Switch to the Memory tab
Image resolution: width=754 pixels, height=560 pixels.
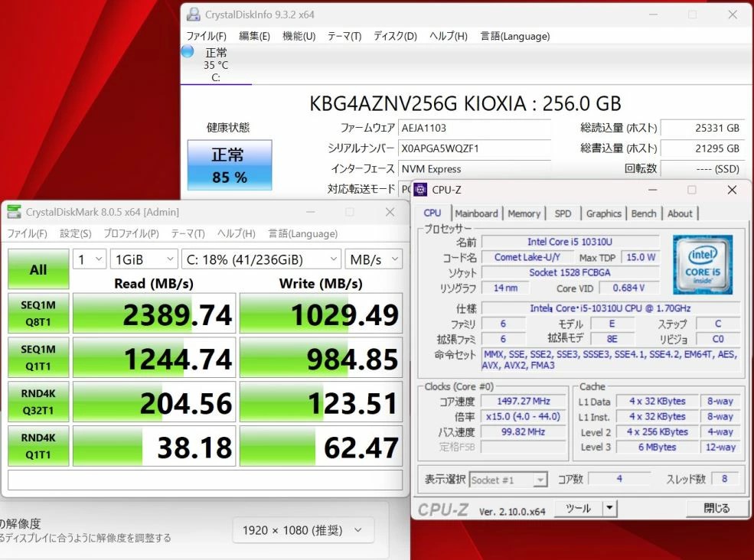click(524, 213)
